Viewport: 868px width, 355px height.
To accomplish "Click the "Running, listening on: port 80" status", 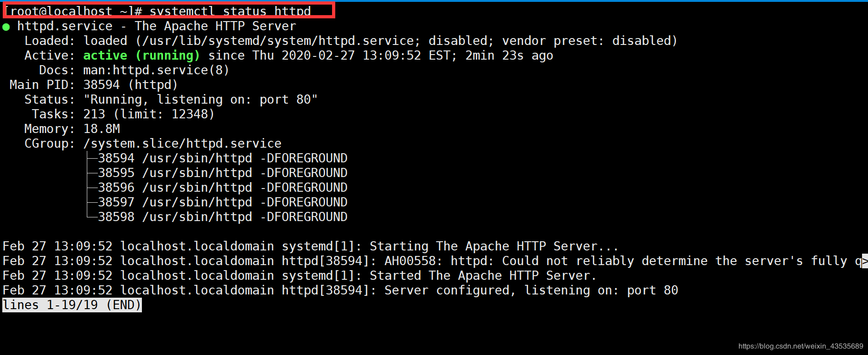I will (200, 100).
